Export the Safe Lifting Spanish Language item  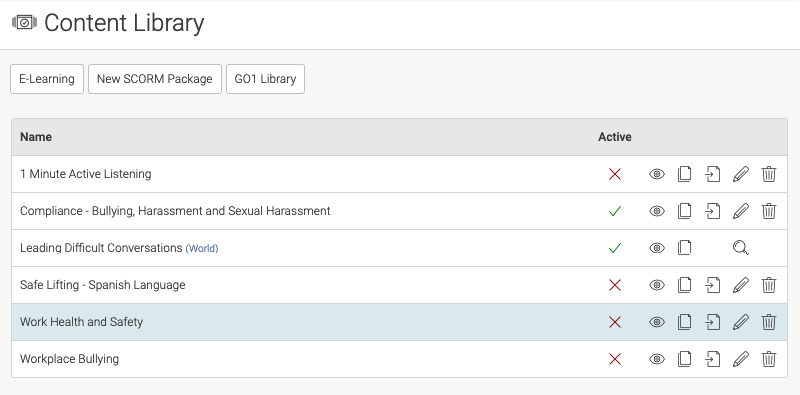pyautogui.click(x=713, y=285)
